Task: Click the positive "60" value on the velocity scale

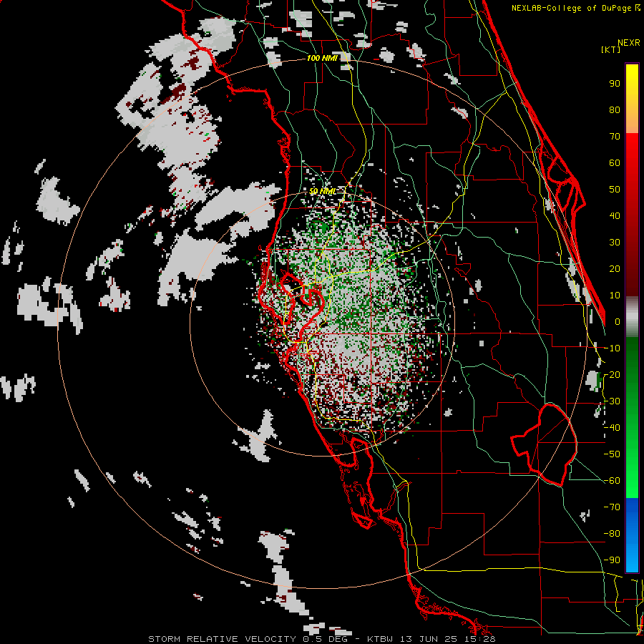Action: point(615,163)
